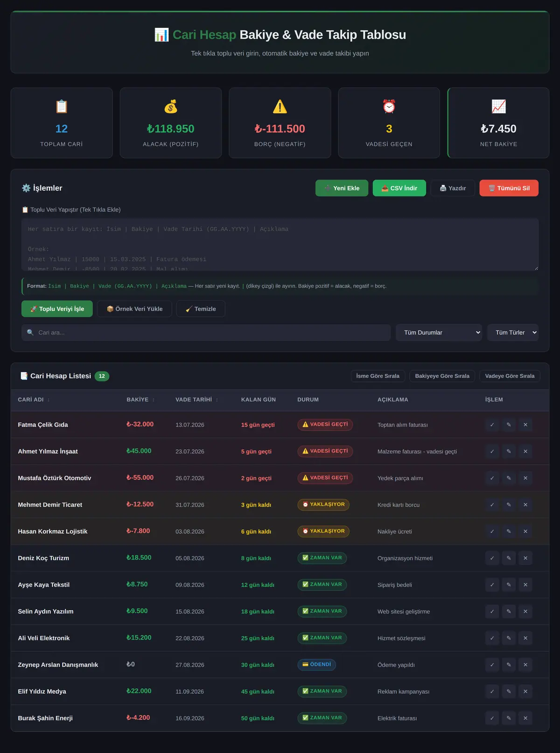Click Bakiyeye Göre Sırala button
Viewport: 560px width, 753px height.
coord(442,376)
